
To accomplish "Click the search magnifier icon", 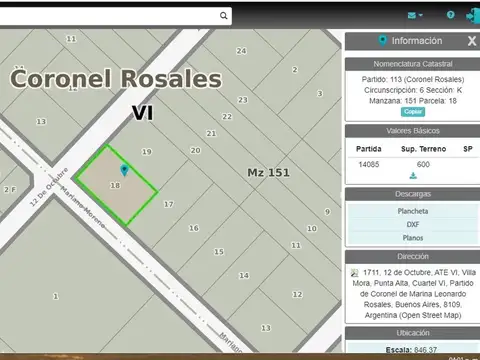I will click(224, 16).
